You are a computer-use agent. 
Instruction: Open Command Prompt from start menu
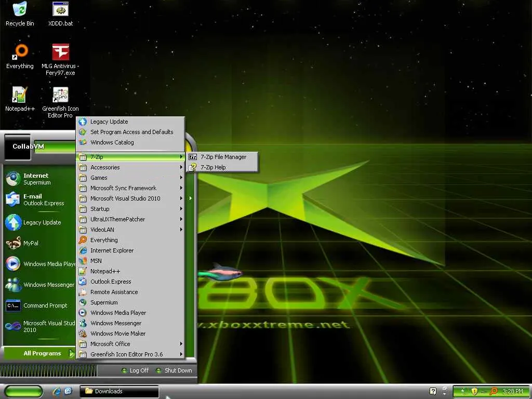(x=39, y=305)
